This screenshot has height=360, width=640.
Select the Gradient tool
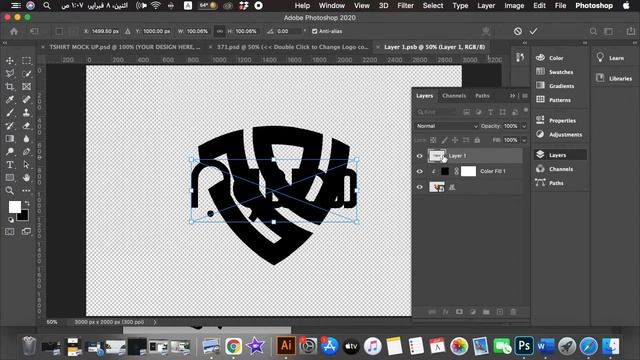10,139
